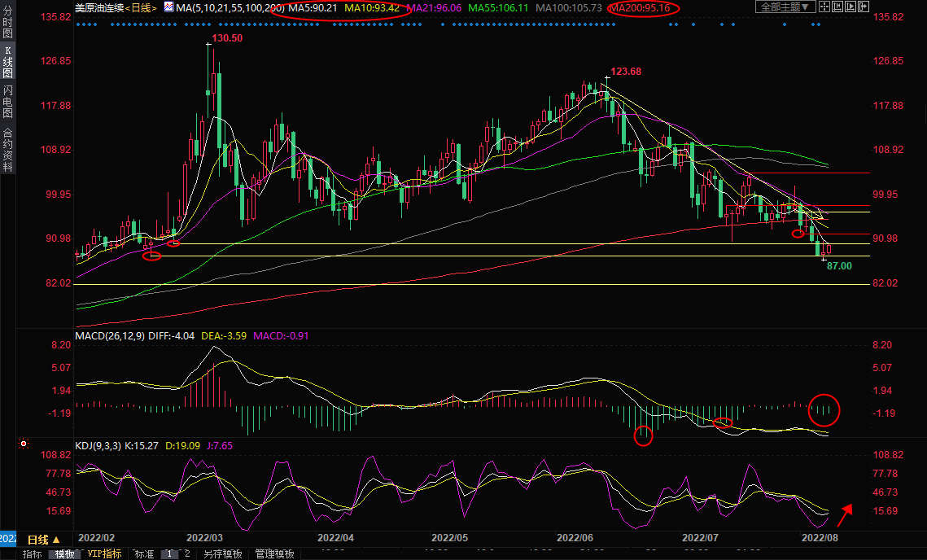Open the <日线> period menu beside title
Viewport: 927px width, 560px height.
point(139,7)
